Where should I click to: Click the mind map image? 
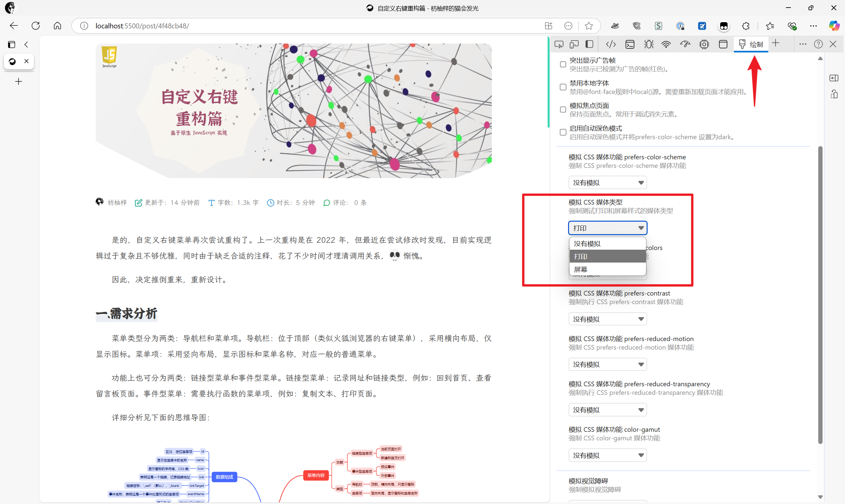point(263,474)
